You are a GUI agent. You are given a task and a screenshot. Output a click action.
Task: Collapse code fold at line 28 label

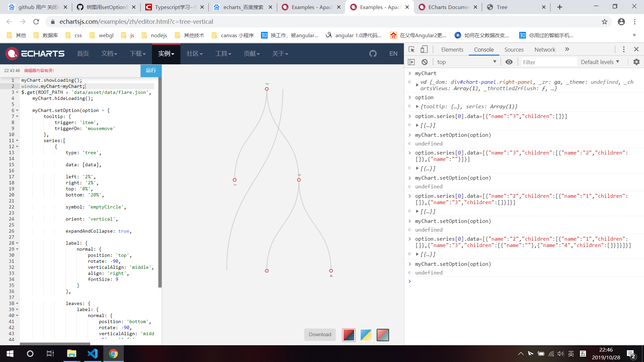click(17, 243)
